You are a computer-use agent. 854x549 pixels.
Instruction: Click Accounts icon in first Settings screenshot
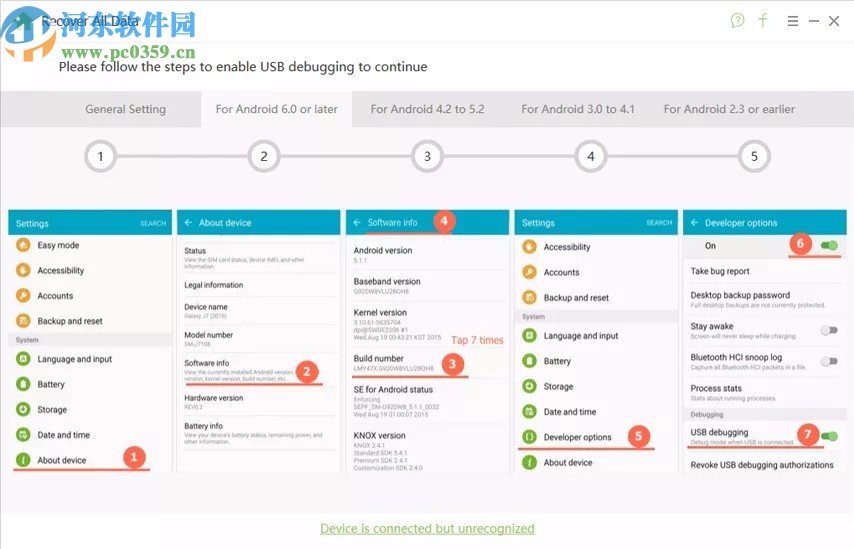point(23,296)
